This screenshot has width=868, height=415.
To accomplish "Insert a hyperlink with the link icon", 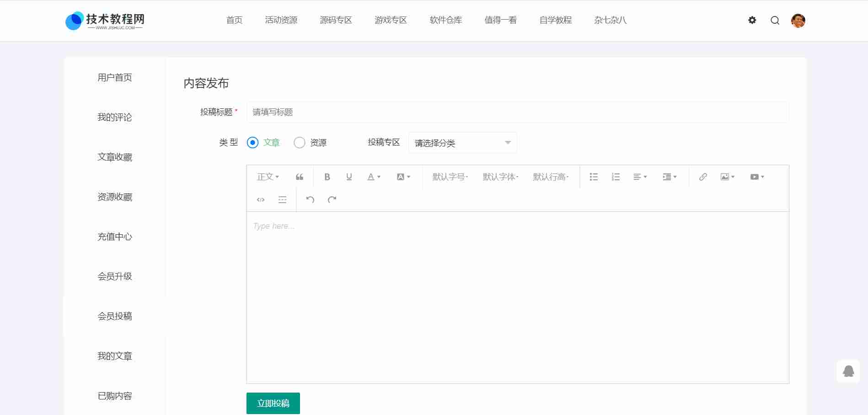I will 703,177.
